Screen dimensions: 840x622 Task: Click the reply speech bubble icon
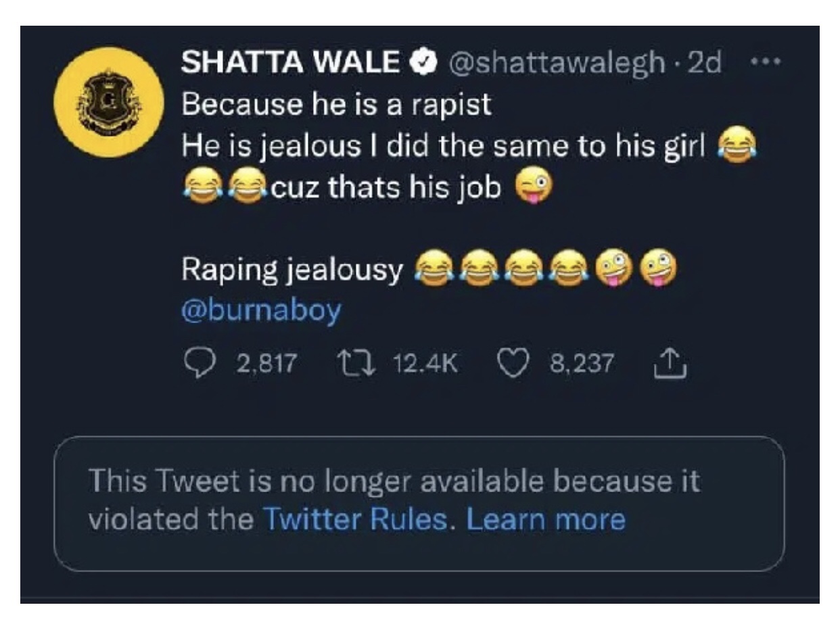coord(198,365)
